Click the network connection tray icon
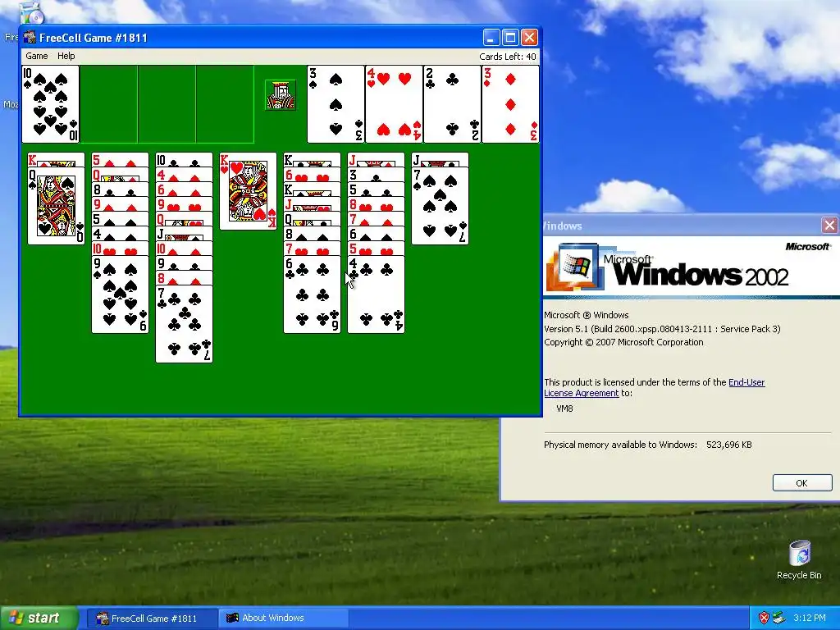Image resolution: width=840 pixels, height=630 pixels. click(778, 619)
